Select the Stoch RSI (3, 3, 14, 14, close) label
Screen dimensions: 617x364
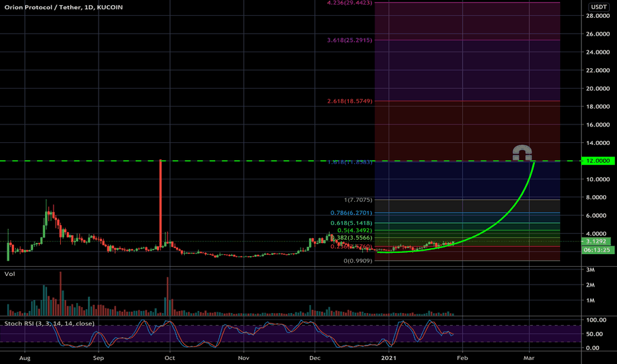point(49,324)
